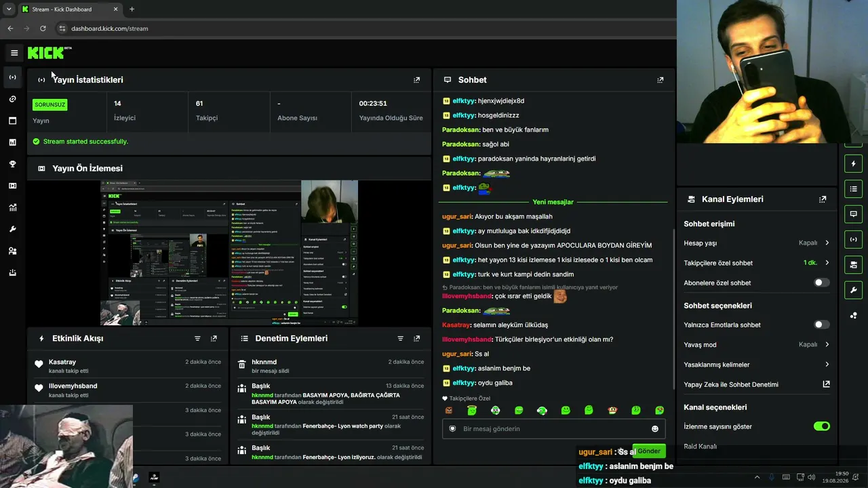Open the trophy icon in left sidebar
The width and height of the screenshot is (868, 488).
(x=13, y=164)
